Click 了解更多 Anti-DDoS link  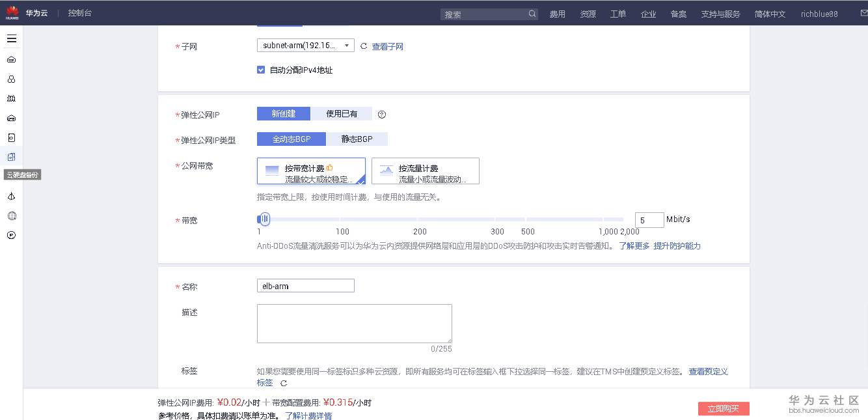634,246
